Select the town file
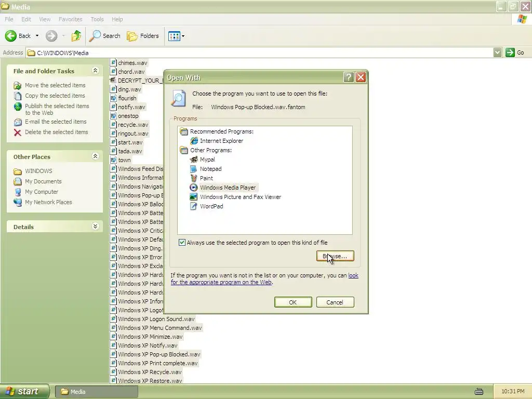532x399 pixels. [x=121, y=160]
